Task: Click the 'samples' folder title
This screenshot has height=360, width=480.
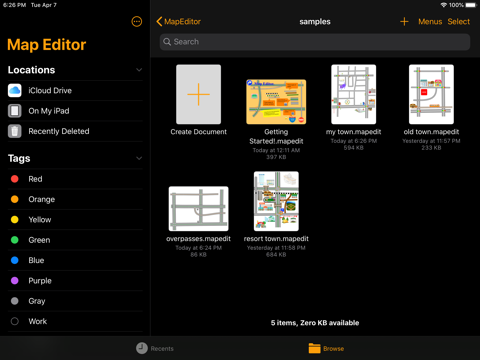Action: 315,22
